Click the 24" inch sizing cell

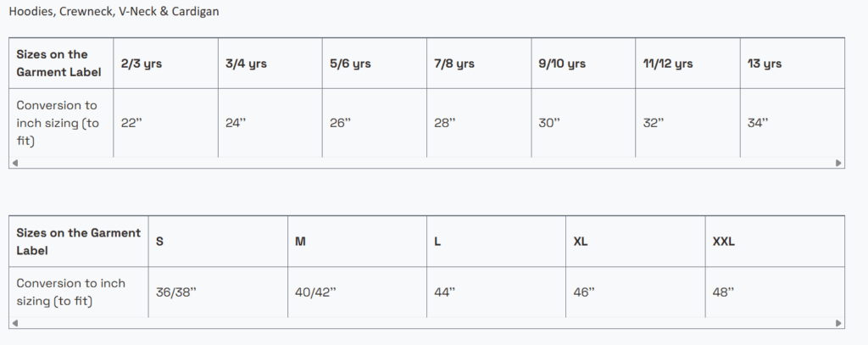236,123
